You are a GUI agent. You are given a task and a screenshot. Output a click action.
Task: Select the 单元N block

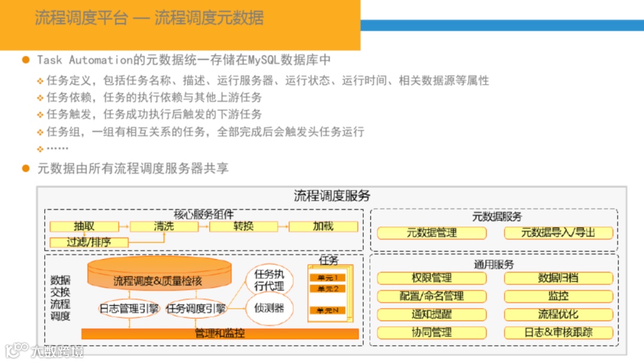[x=327, y=310]
